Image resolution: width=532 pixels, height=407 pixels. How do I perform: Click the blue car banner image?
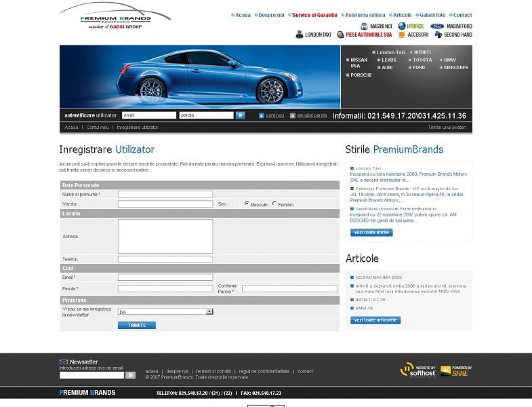pos(200,77)
